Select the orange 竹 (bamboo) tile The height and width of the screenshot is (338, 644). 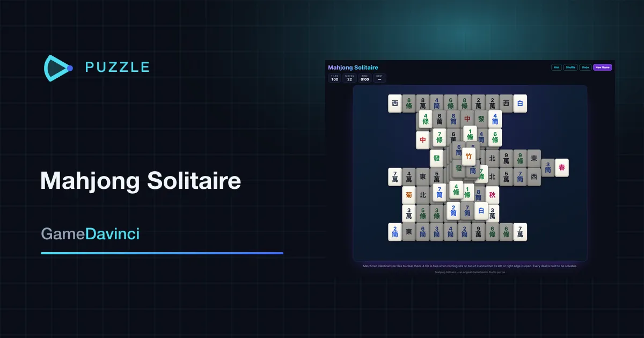[469, 157]
